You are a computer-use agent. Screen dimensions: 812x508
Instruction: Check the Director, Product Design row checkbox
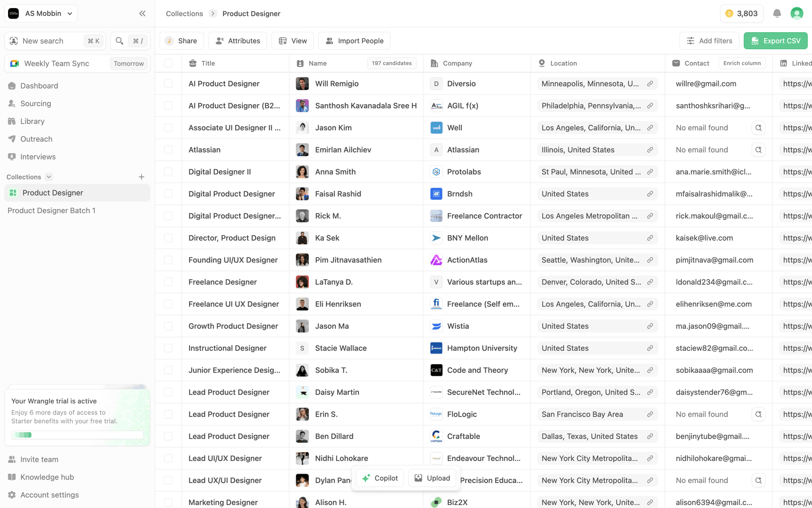click(168, 238)
